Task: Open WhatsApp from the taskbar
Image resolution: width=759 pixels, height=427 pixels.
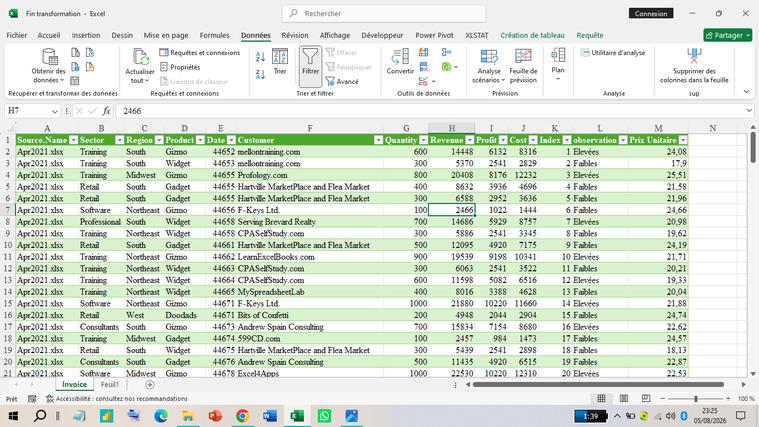Action: tap(324, 415)
